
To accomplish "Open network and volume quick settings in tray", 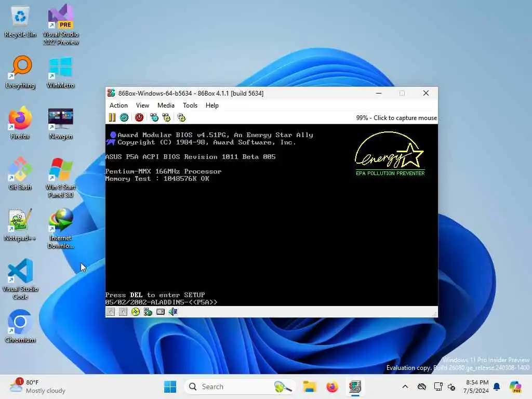I will click(445, 387).
